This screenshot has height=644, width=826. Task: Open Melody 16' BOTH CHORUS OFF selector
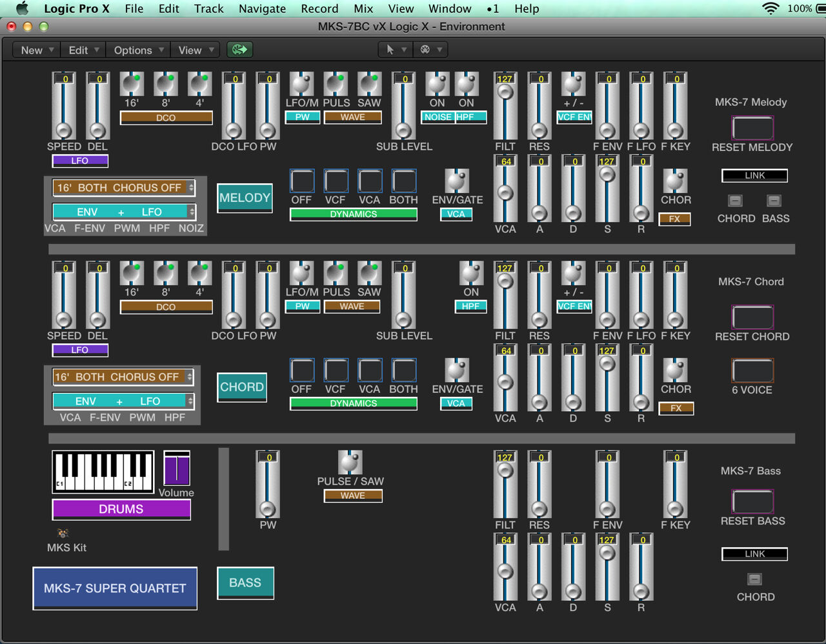(124, 188)
